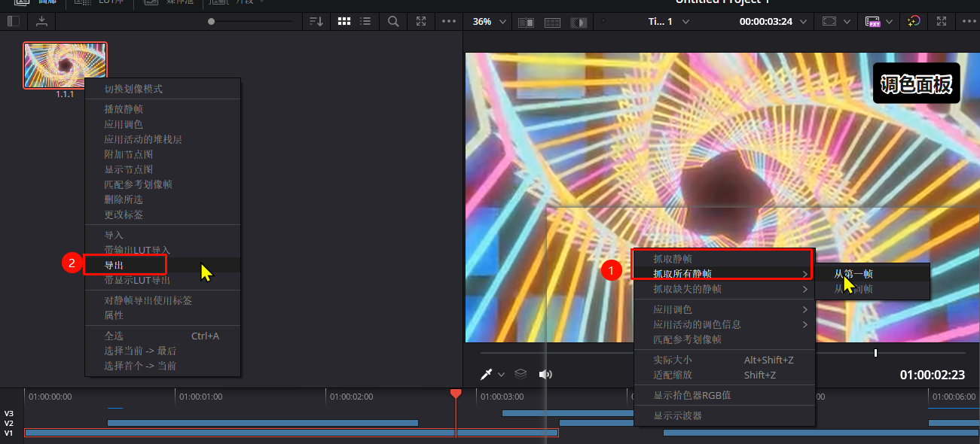This screenshot has height=444, width=980.
Task: Choose 适配缩放 Shift+Z
Action: [725, 375]
